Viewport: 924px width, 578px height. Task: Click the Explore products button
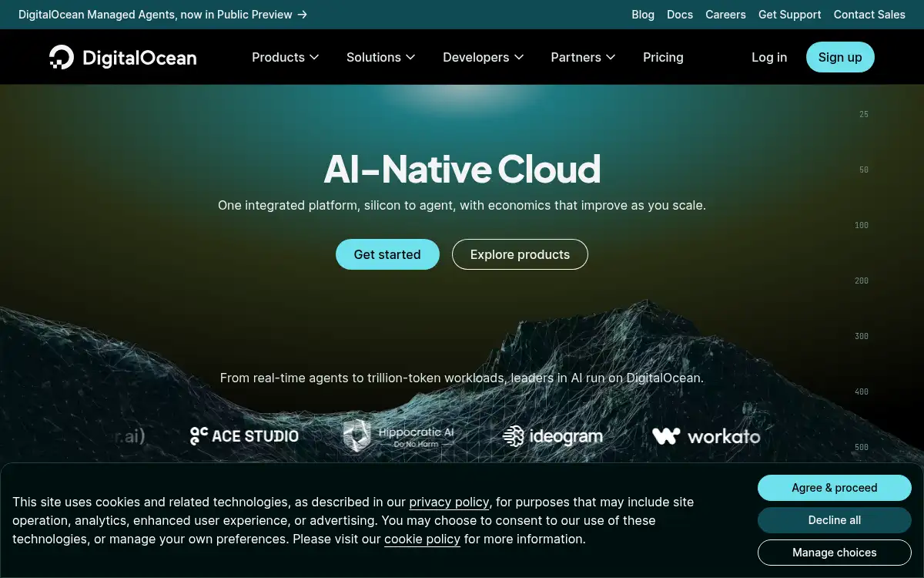pos(520,254)
